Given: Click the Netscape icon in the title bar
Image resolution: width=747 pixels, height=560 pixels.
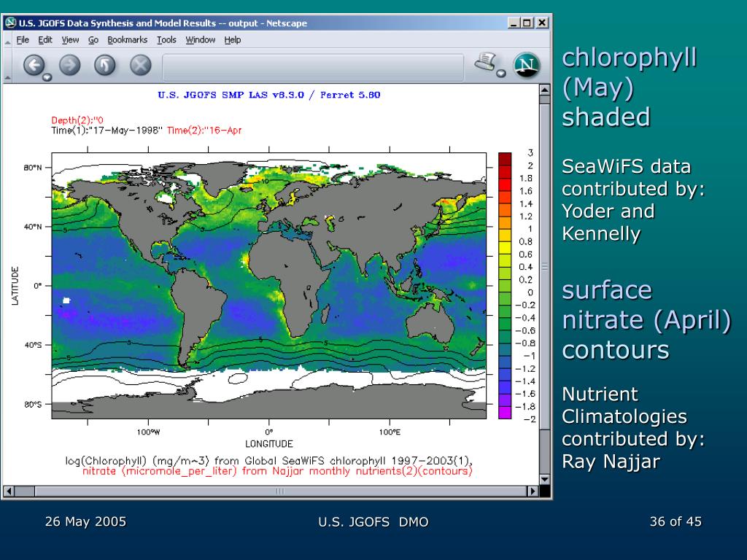Looking at the screenshot, I should pos(10,23).
